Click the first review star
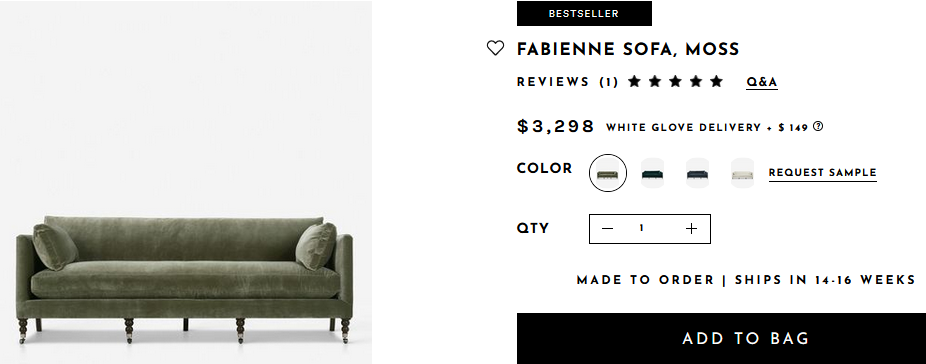Screen dimensions: 926x364 634,82
